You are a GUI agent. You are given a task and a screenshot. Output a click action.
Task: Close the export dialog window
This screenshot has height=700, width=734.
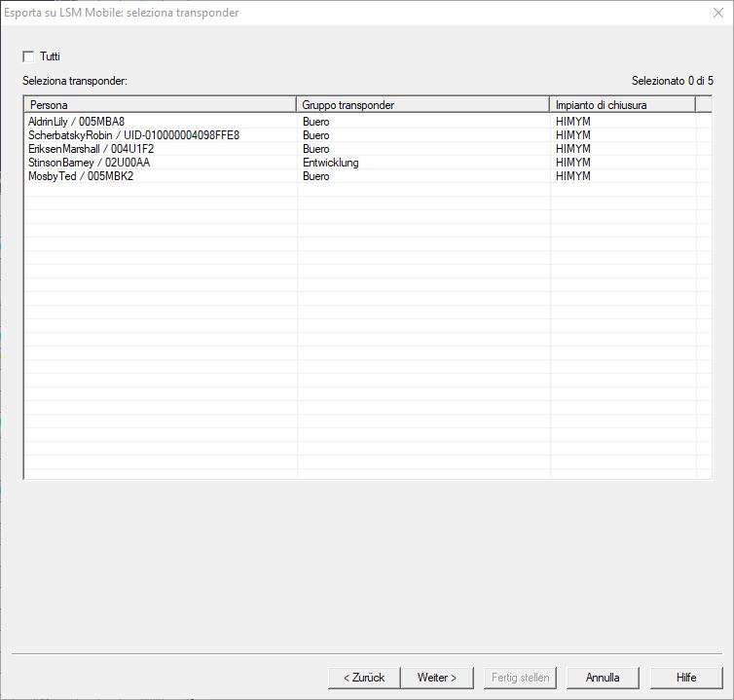716,13
